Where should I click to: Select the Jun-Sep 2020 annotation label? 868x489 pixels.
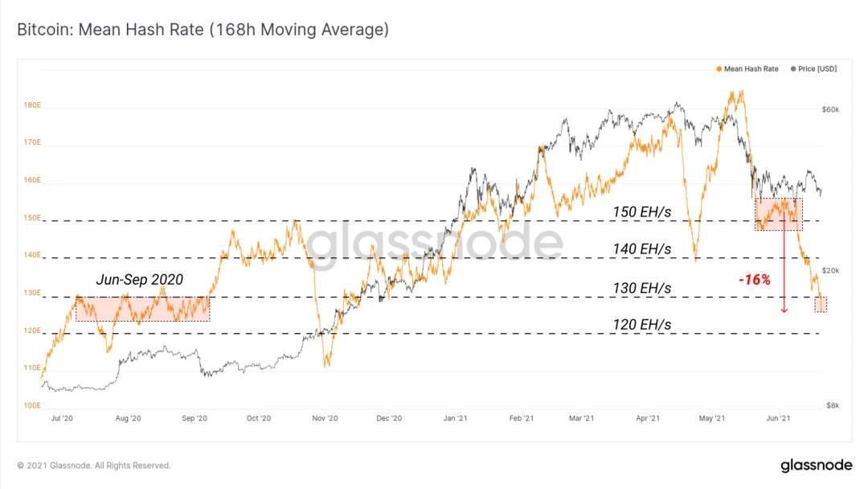click(140, 279)
